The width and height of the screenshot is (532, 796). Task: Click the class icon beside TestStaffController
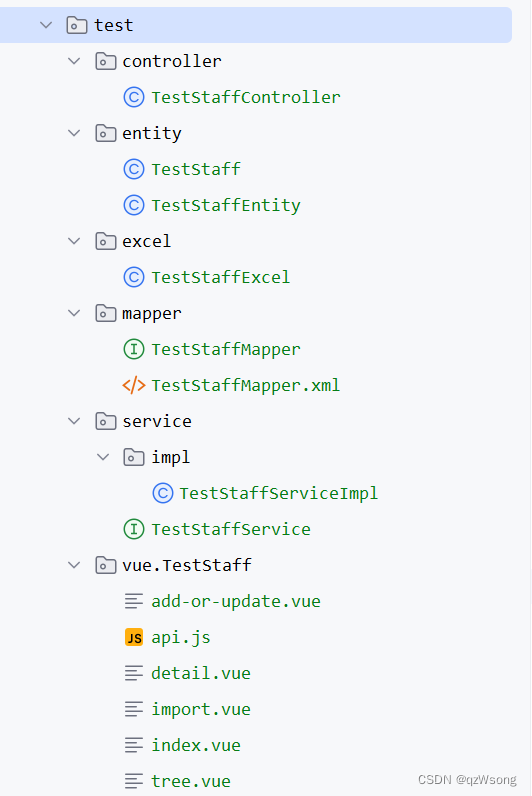[x=134, y=97]
